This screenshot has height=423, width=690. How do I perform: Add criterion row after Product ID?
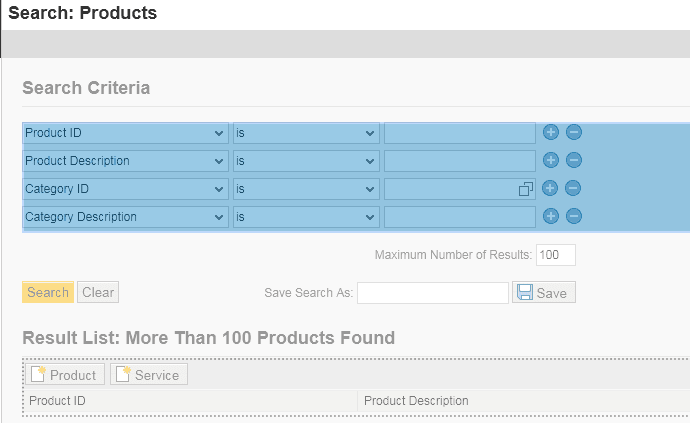click(551, 132)
